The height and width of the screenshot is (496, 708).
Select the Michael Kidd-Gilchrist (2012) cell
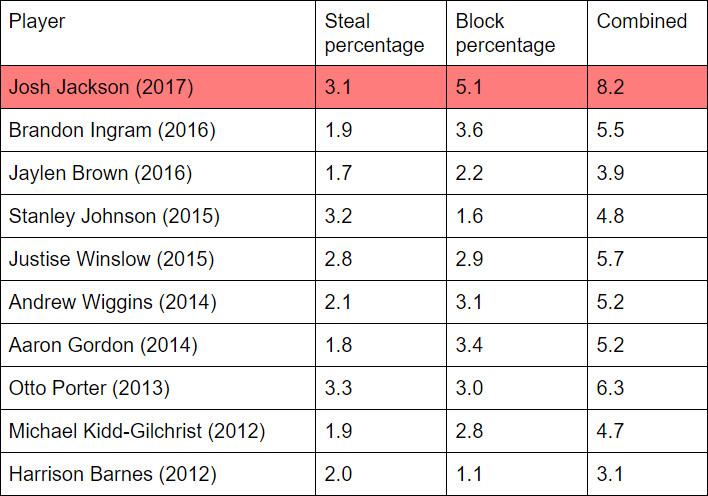point(136,431)
